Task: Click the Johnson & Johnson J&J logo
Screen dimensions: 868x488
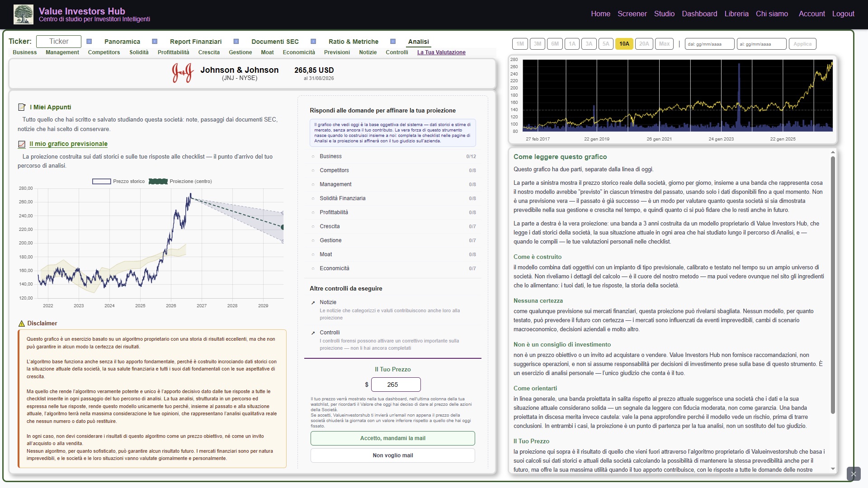Action: tap(183, 73)
